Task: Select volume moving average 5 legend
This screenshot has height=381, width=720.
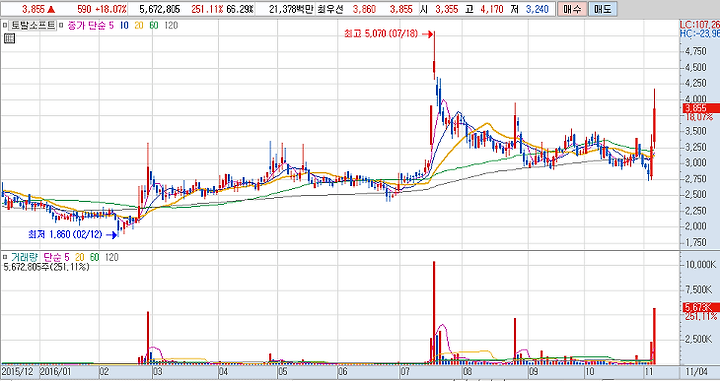Action: (67, 258)
